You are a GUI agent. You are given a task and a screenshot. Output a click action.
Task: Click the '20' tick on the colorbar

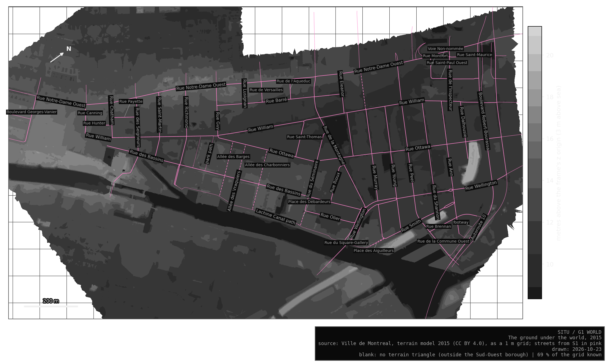pos(550,55)
